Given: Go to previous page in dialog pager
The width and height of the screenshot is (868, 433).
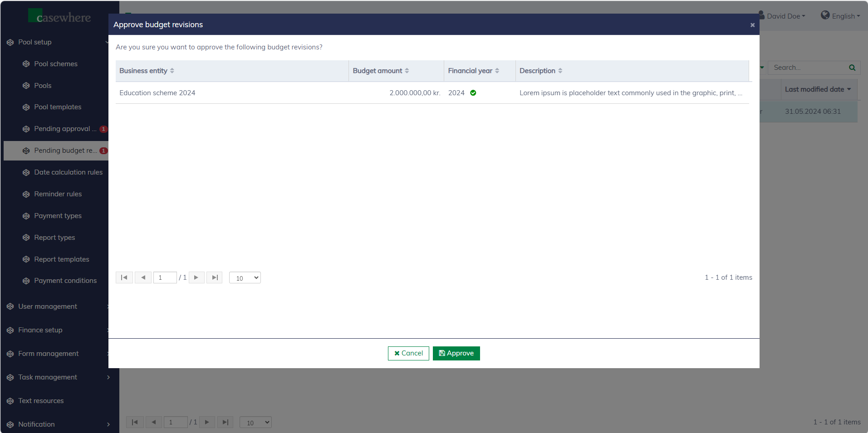Looking at the screenshot, I should pyautogui.click(x=143, y=277).
